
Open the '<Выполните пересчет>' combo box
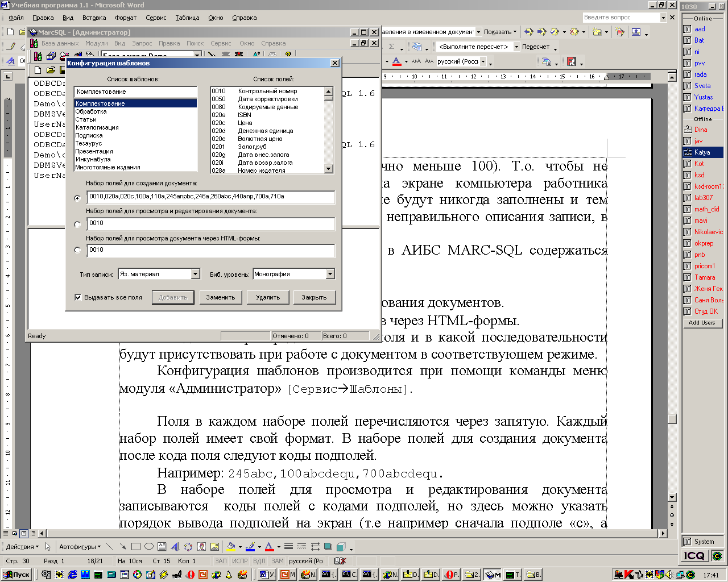[x=516, y=47]
